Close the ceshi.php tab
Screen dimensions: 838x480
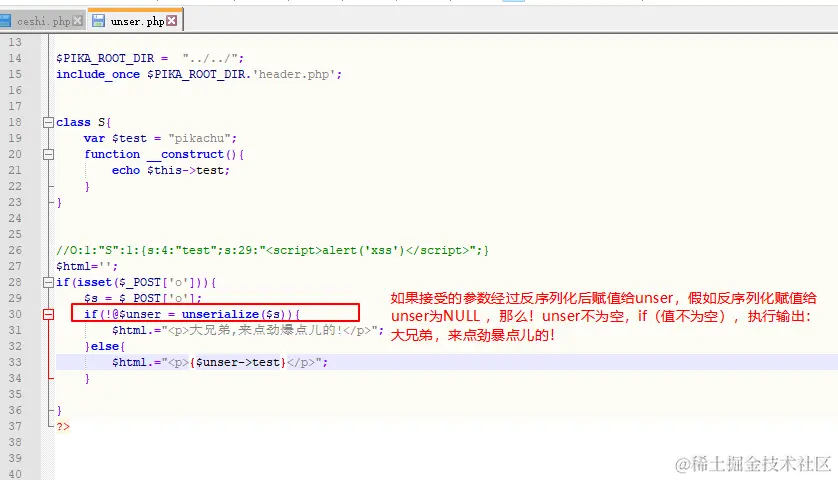pos(77,21)
